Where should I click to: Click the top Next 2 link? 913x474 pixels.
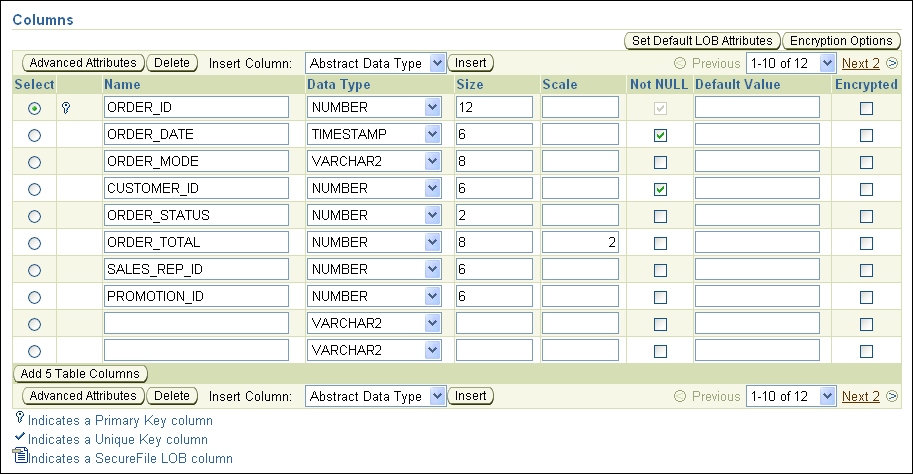click(861, 63)
